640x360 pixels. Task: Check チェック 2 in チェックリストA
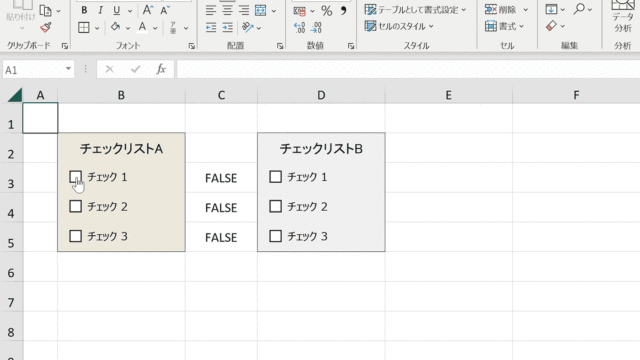pos(76,207)
